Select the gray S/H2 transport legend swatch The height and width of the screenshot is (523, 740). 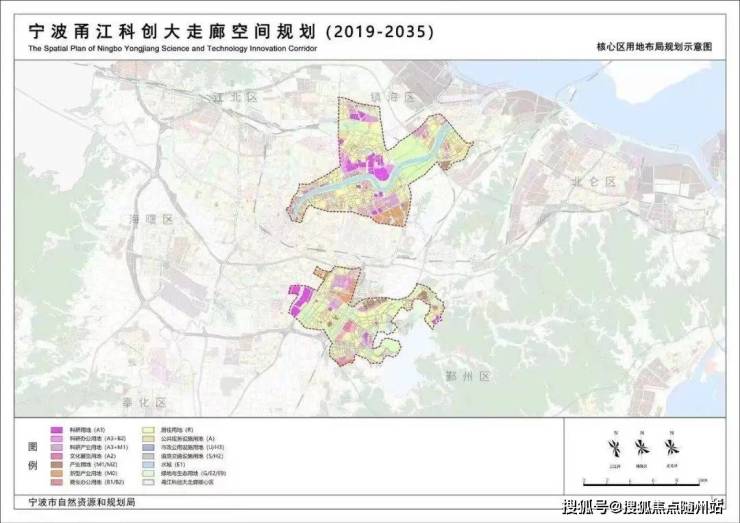[148, 456]
